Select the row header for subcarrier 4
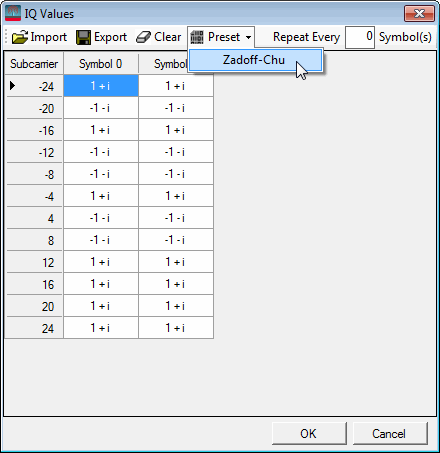This screenshot has height=453, width=440. click(34, 218)
